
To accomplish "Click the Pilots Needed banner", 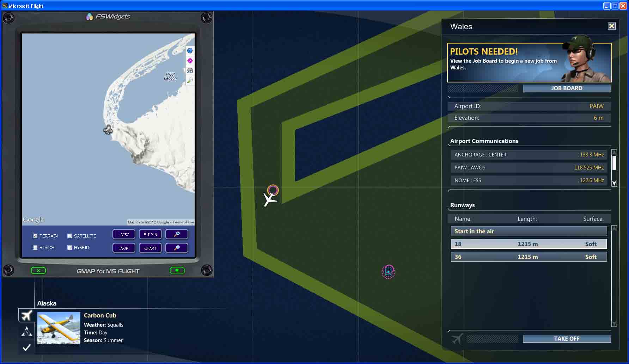I will (x=529, y=63).
